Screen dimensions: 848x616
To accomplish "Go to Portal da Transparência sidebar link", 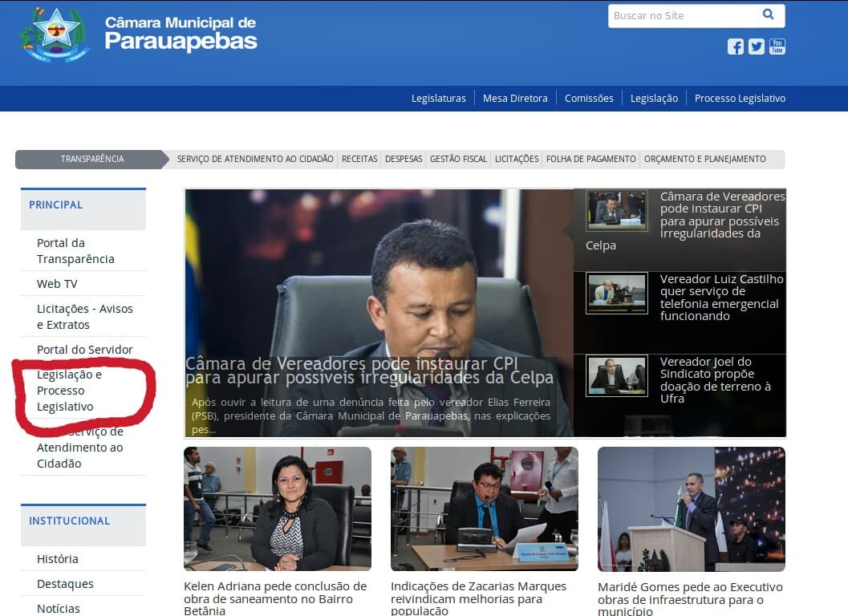I will (x=75, y=251).
